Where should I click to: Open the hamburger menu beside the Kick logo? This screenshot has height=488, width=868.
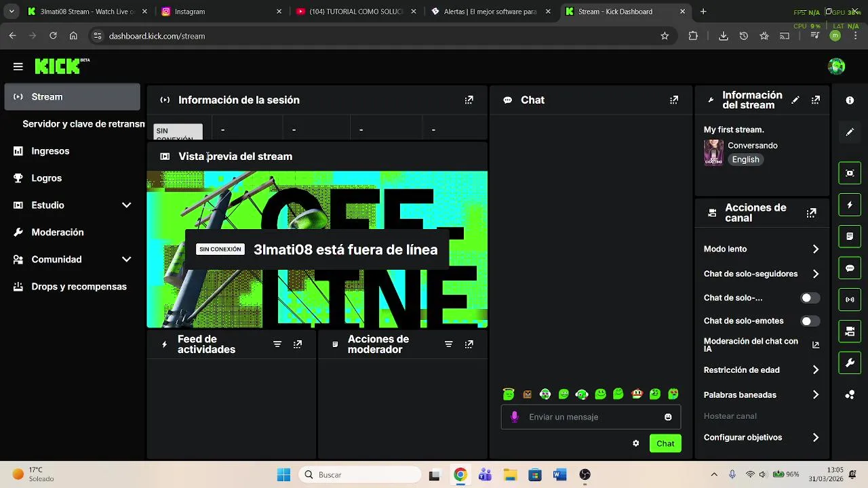[18, 66]
